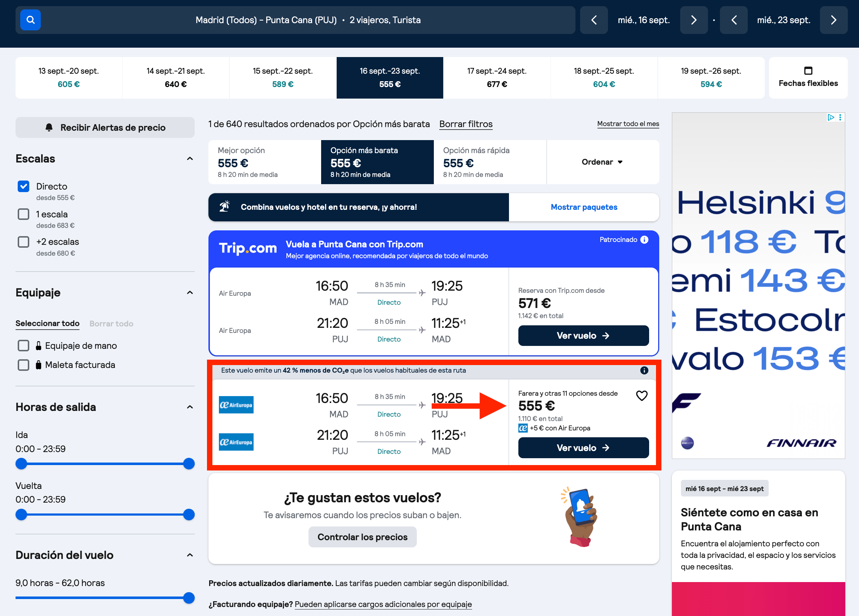Collapse the Escalas section

tap(190, 159)
